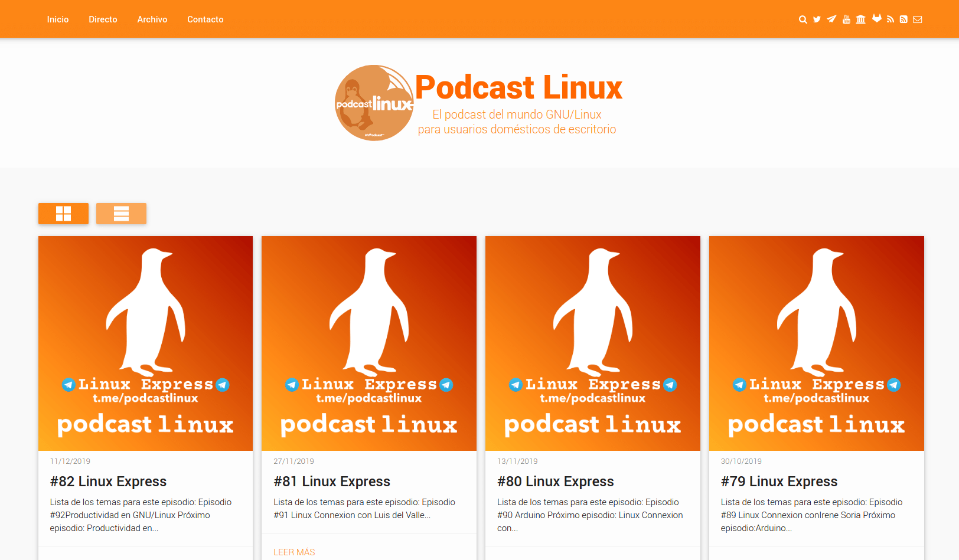This screenshot has height=560, width=959.
Task: Click the date 11/12/2019
Action: [x=70, y=461]
